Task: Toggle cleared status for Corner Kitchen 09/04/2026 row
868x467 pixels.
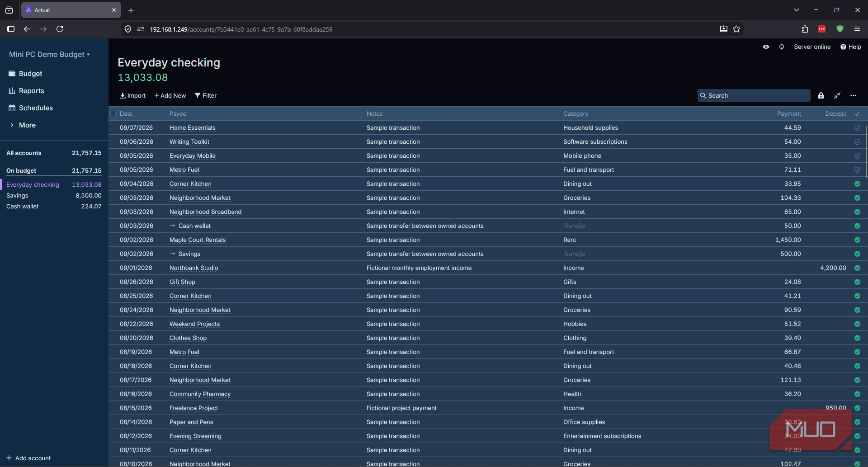Action: 857,184
